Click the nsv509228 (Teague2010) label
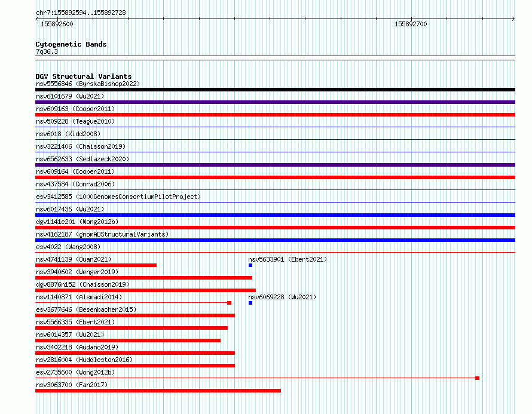Screen dimensions: 532x414 click(75, 121)
